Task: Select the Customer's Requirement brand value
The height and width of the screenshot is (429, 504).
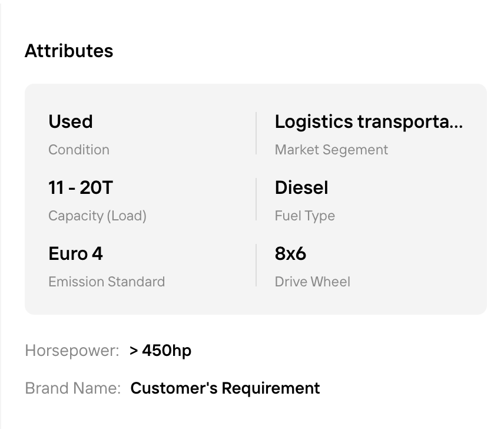Action: coord(225,388)
